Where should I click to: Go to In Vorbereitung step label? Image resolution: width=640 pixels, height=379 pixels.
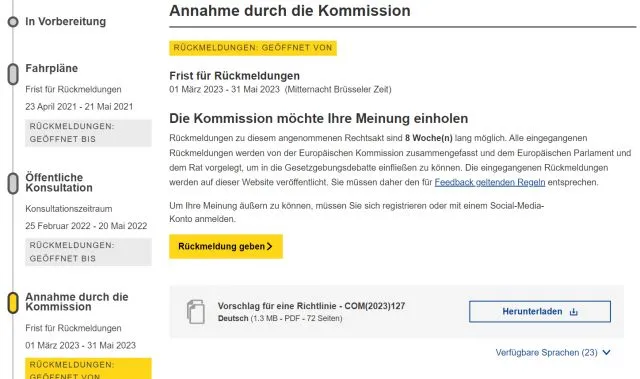[65, 21]
